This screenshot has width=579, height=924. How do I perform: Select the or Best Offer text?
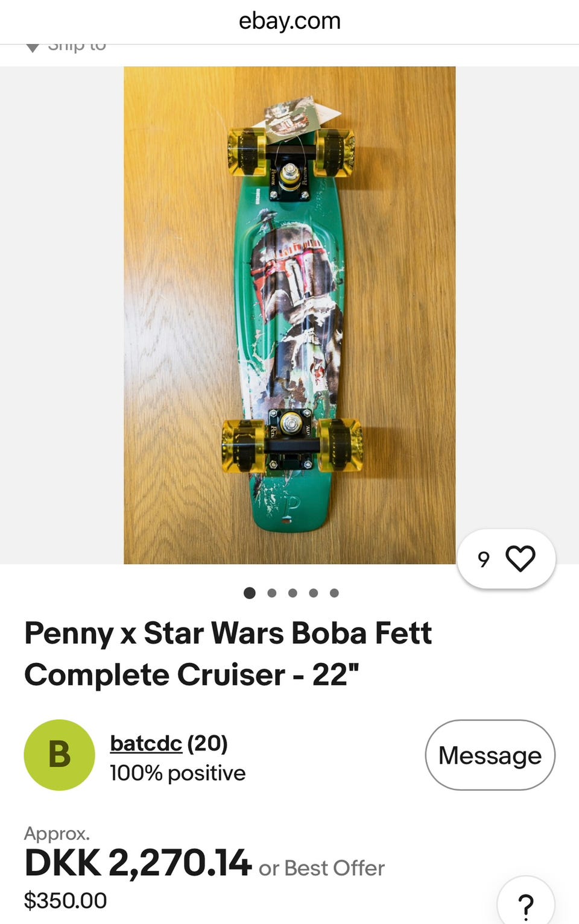pyautogui.click(x=321, y=868)
